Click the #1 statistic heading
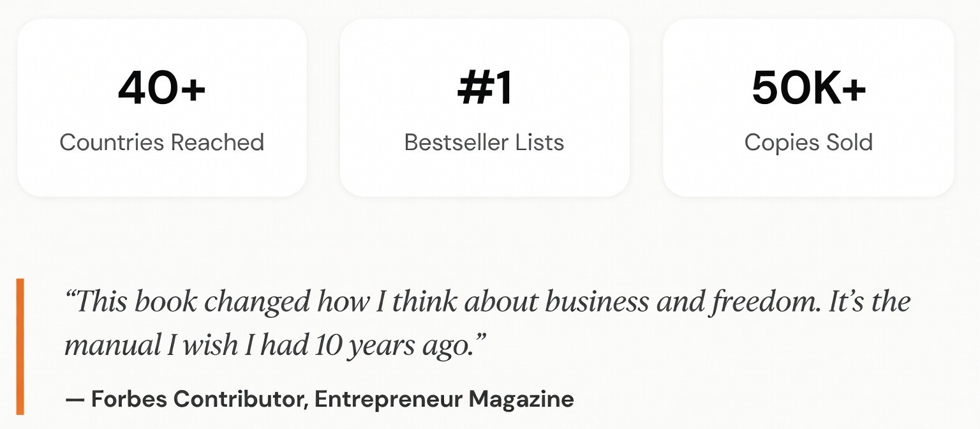The width and height of the screenshot is (980, 429). tap(484, 88)
